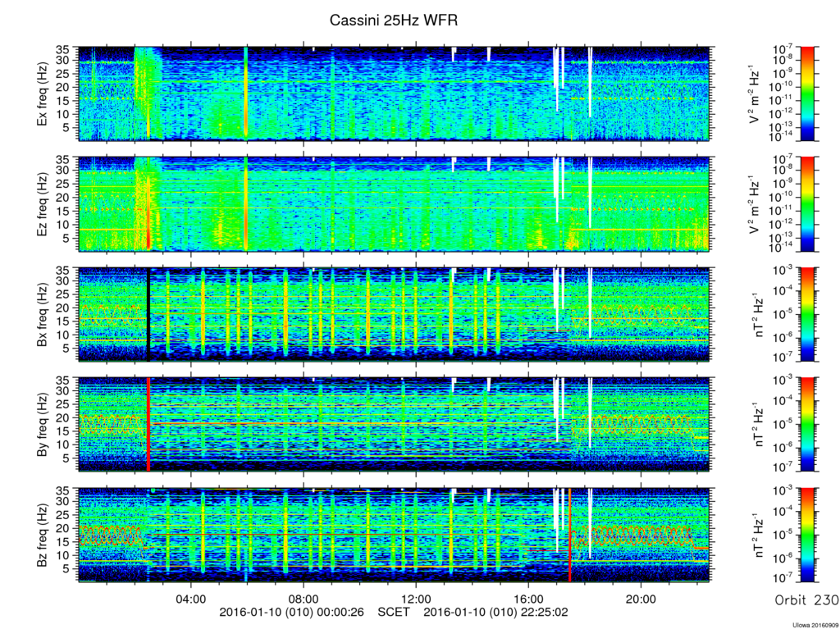The width and height of the screenshot is (840, 629).
Task: Click the Bz panel color scale bar
Action: [807, 535]
